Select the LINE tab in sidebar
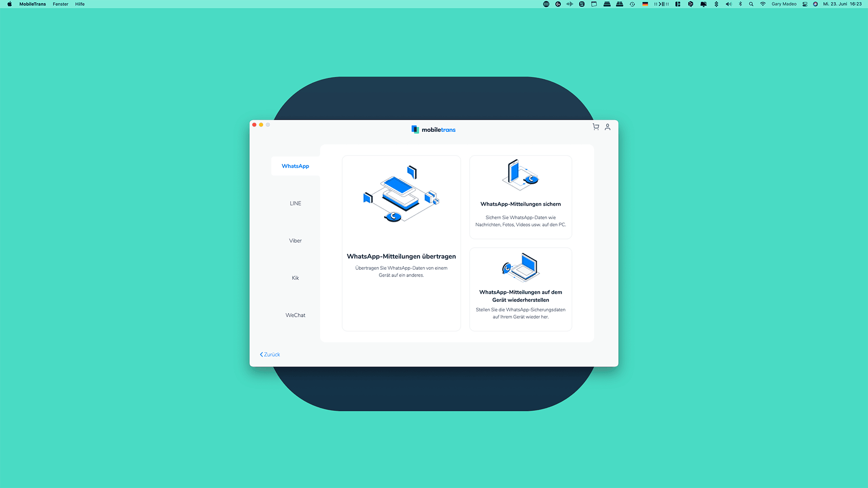Image resolution: width=868 pixels, height=488 pixels. 295,203
